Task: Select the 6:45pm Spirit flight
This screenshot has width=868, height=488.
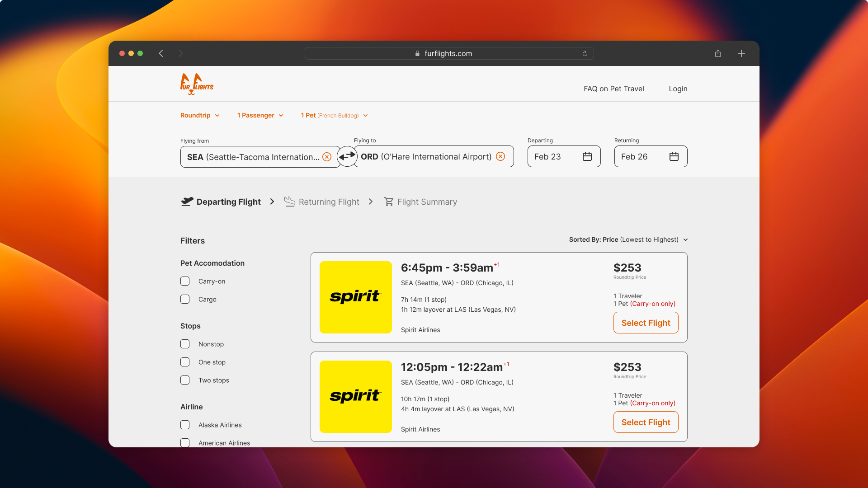Action: click(x=646, y=323)
